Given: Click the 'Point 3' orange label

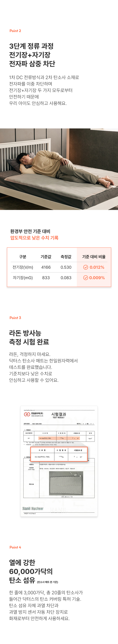Looking at the screenshot, I should (x=15, y=318).
